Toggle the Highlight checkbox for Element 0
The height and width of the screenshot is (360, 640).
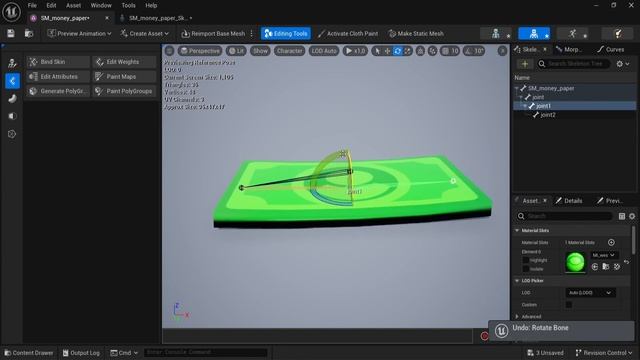(x=526, y=260)
